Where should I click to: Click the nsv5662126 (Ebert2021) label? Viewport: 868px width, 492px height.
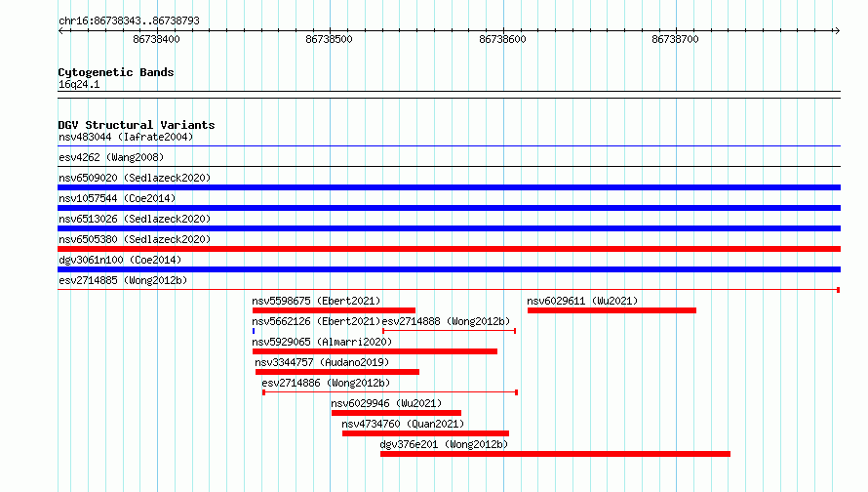[x=316, y=321]
